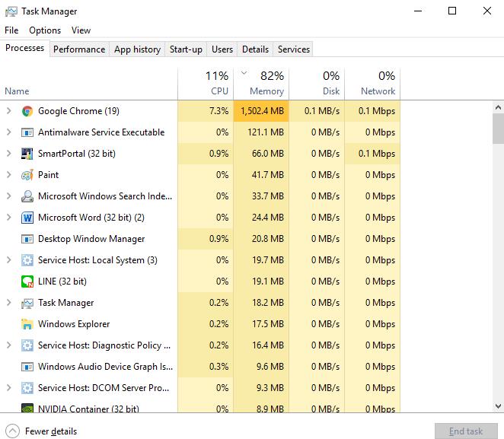Click the vertical scrollbar thumb
Screen dimensions: 504x439
point(498,129)
